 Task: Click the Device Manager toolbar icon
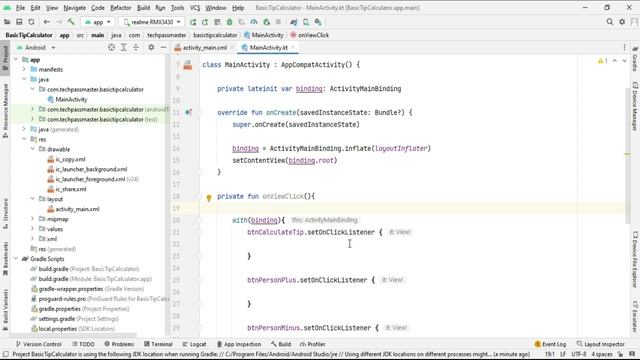(x=306, y=22)
